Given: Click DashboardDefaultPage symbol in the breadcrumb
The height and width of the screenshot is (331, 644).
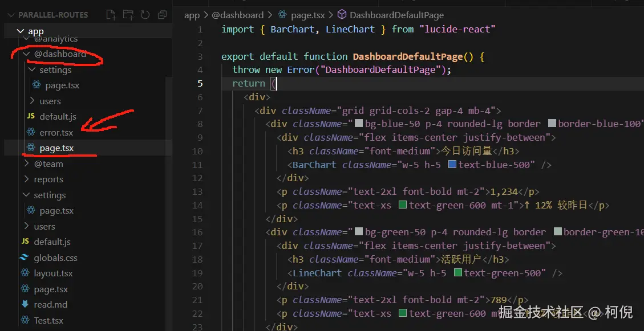Looking at the screenshot, I should (397, 15).
